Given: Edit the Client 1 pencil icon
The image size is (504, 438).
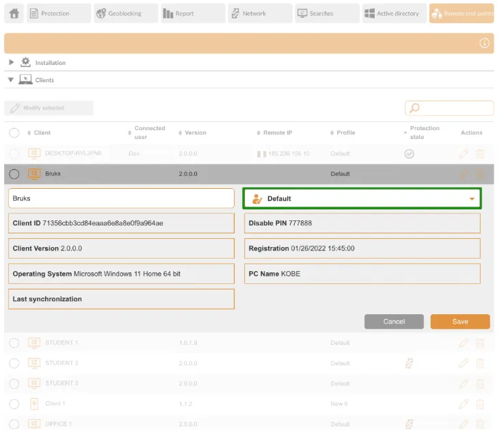Looking at the screenshot, I should coord(464,404).
